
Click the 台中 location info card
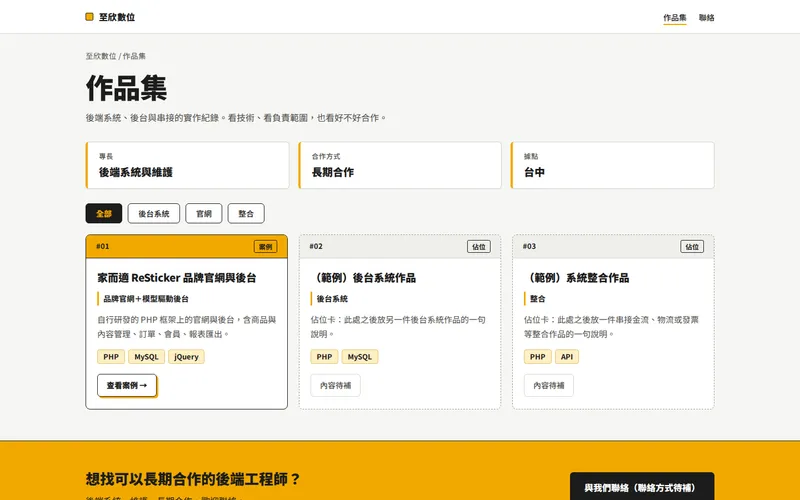tap(613, 165)
